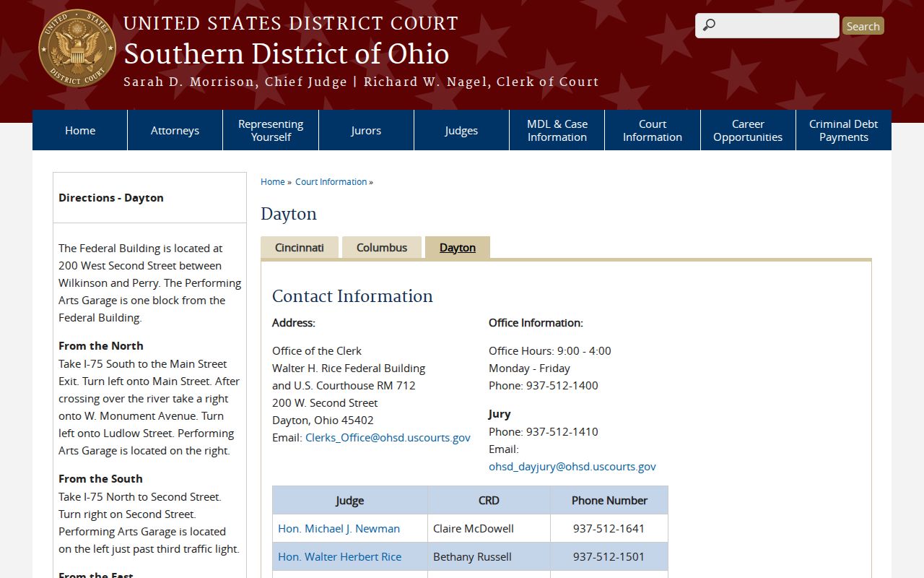Click the District Court seal logo
Viewport: 924px width, 578px height.
77,48
